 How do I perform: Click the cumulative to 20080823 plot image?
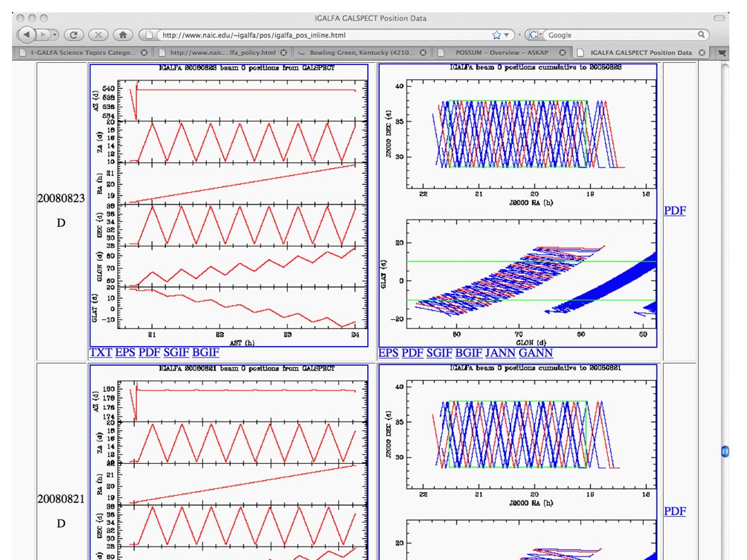[518, 205]
